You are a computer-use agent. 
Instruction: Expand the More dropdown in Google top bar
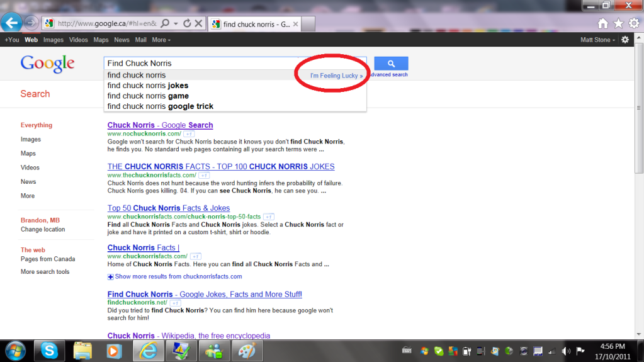[161, 40]
